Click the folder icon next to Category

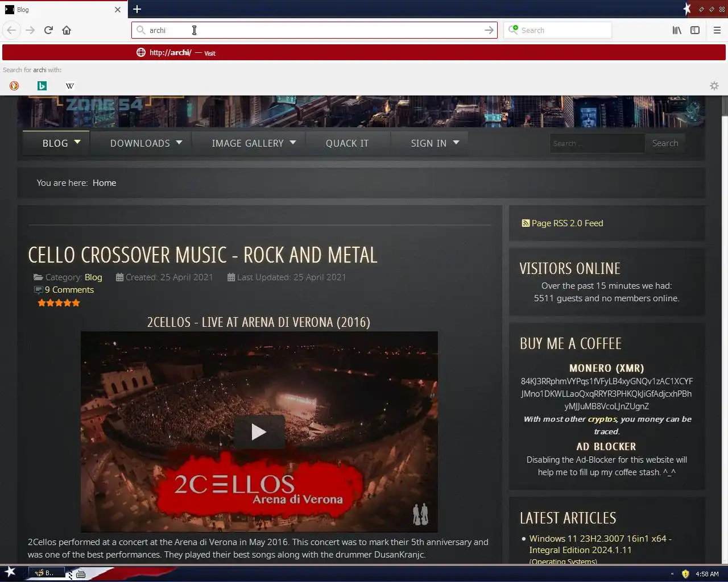(x=38, y=277)
